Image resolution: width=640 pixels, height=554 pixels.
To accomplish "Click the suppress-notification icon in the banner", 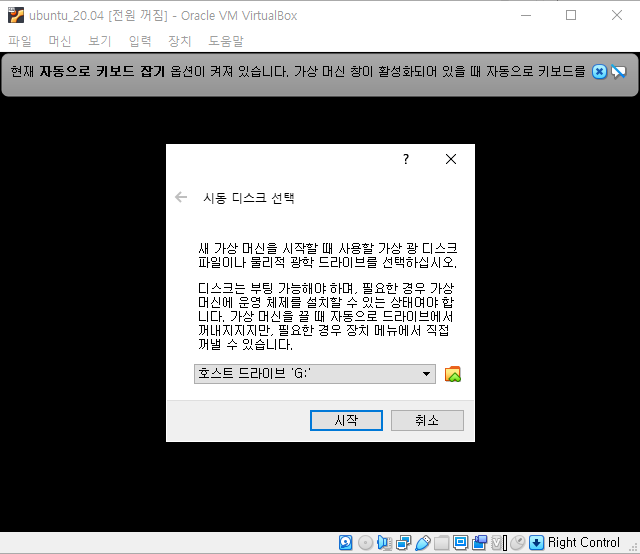I will 618,72.
